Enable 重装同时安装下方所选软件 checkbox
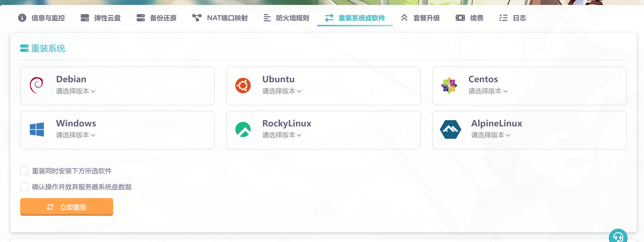Screen dimensions: 644x242 (24, 171)
